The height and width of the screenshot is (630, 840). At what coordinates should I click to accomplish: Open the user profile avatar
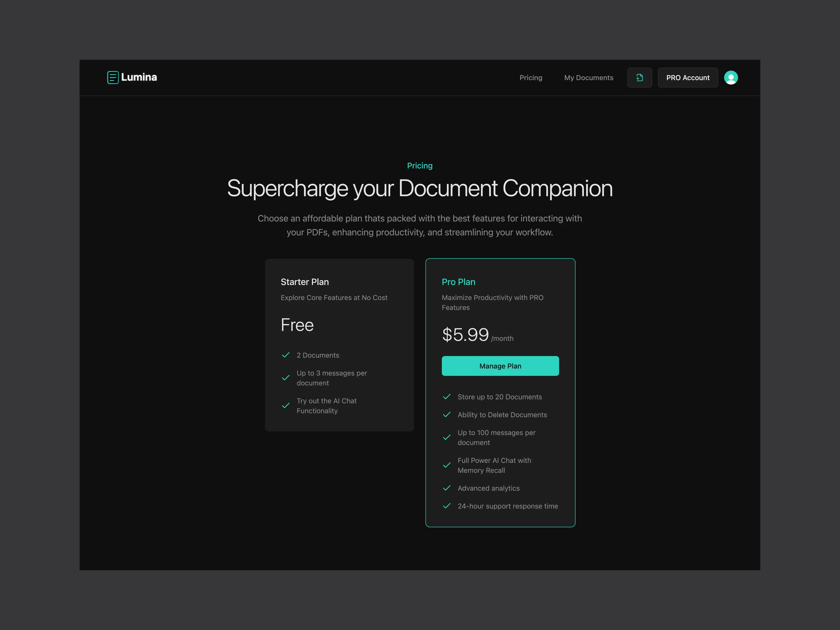(731, 78)
